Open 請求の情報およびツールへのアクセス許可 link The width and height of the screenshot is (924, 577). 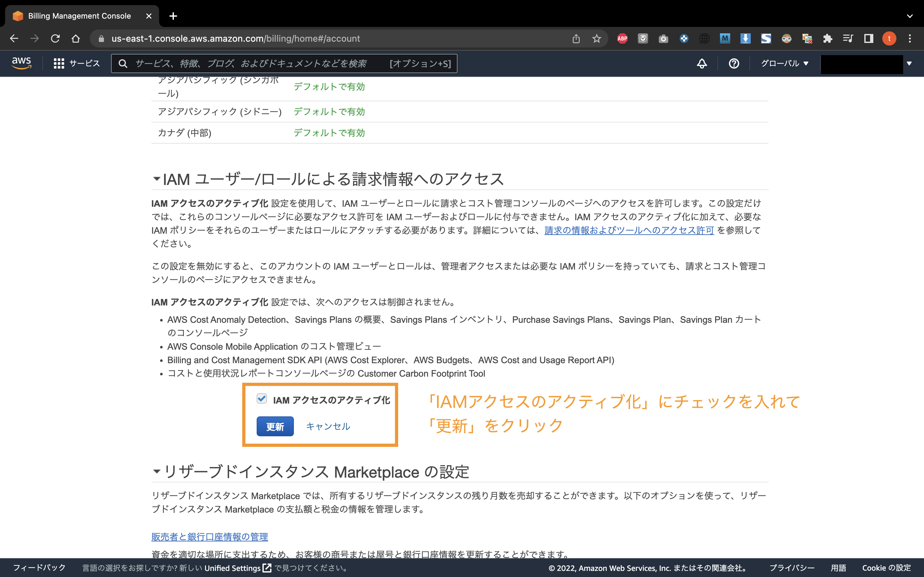[629, 230]
